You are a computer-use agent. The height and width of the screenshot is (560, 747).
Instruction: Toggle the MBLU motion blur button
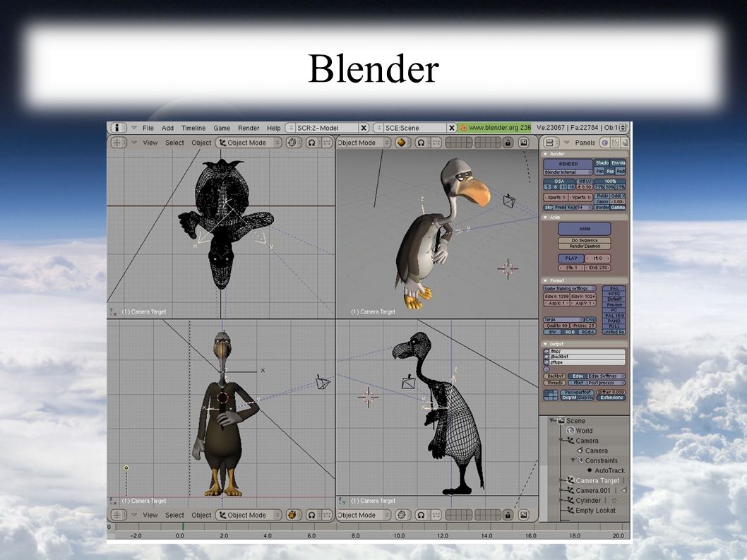(x=584, y=181)
